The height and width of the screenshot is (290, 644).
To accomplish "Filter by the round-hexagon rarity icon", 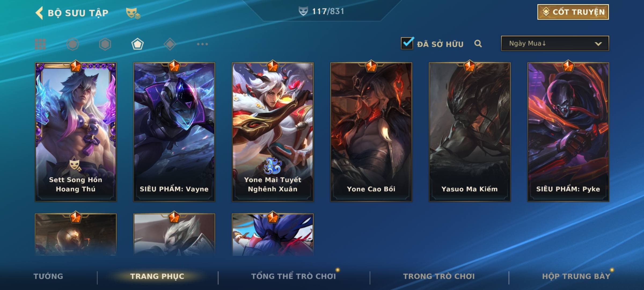I will (73, 44).
